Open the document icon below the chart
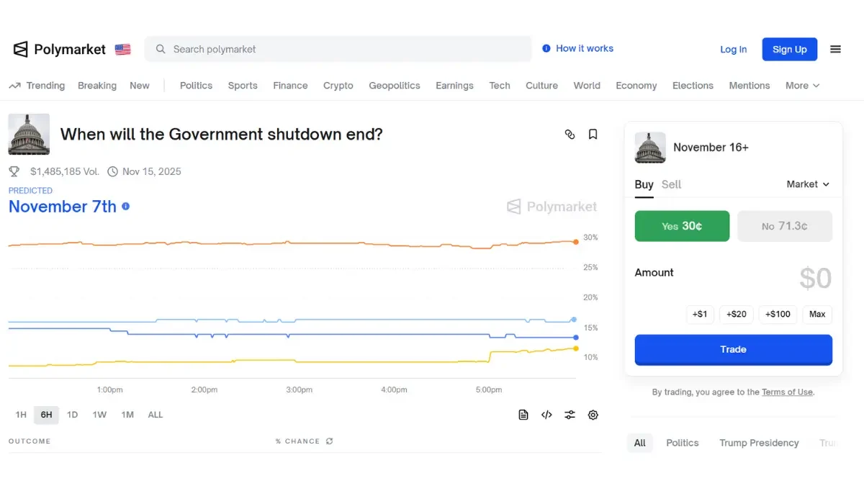Image resolution: width=864 pixels, height=504 pixels. pyautogui.click(x=523, y=415)
